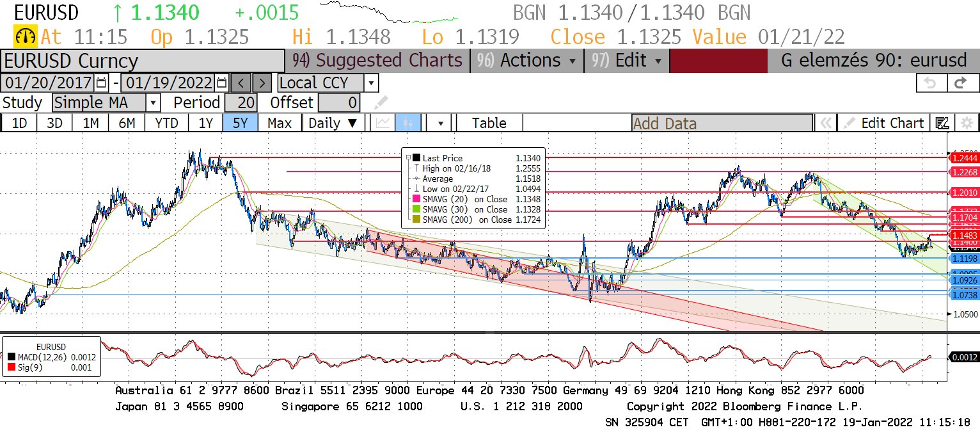Select the 1D range tab
The image size is (980, 441).
[19, 123]
